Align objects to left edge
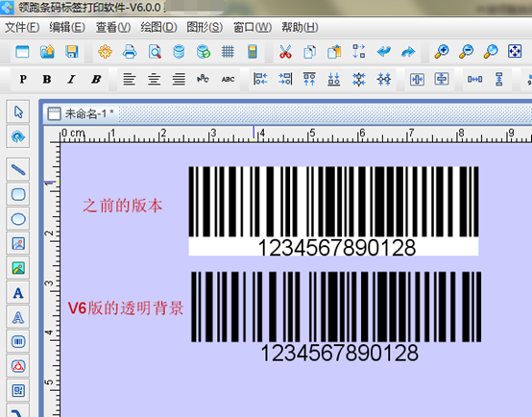 click(260, 79)
